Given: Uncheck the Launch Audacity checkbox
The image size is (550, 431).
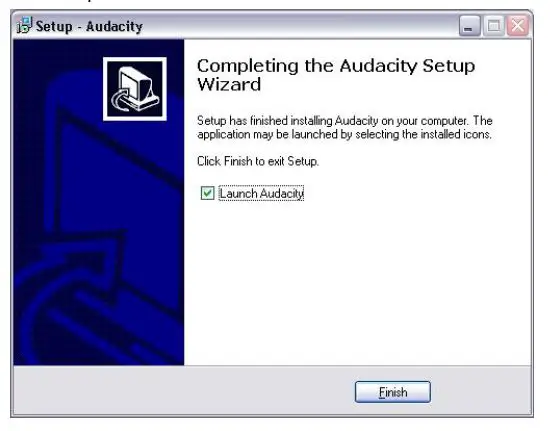Looking at the screenshot, I should click(x=207, y=193).
